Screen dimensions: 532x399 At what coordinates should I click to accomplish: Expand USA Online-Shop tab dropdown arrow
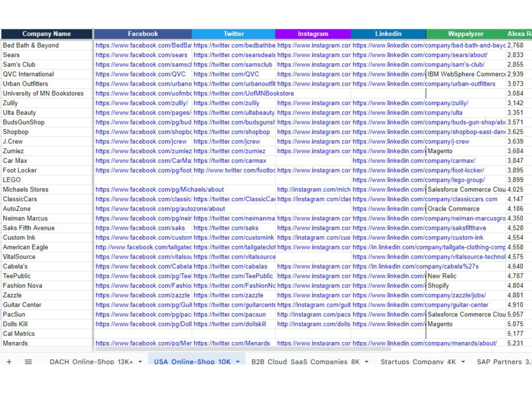tap(238, 362)
